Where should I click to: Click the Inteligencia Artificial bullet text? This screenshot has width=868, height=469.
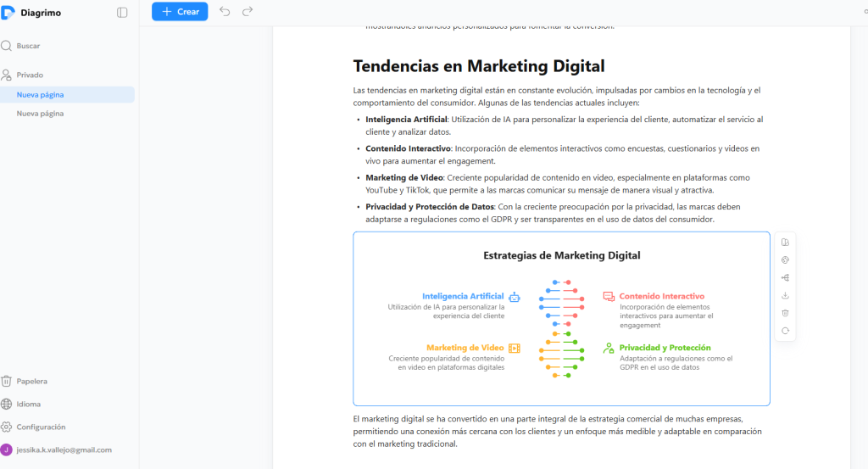point(564,126)
